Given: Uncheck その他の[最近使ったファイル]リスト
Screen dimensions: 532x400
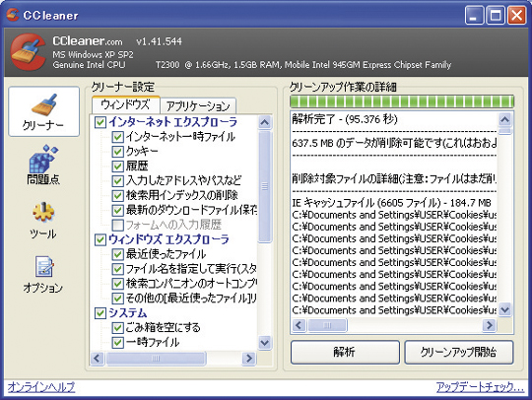Looking at the screenshot, I should 117,299.
